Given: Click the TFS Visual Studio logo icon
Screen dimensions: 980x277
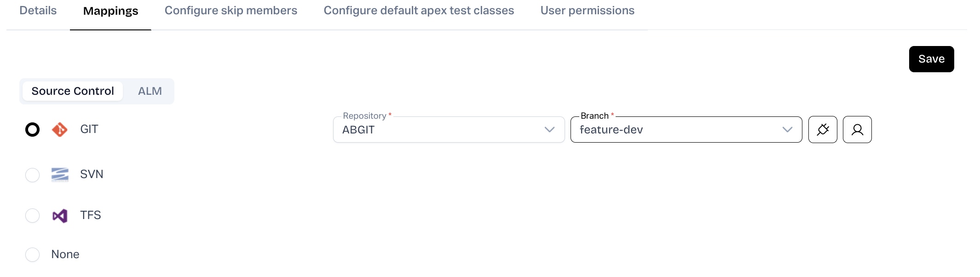Looking at the screenshot, I should point(60,215).
